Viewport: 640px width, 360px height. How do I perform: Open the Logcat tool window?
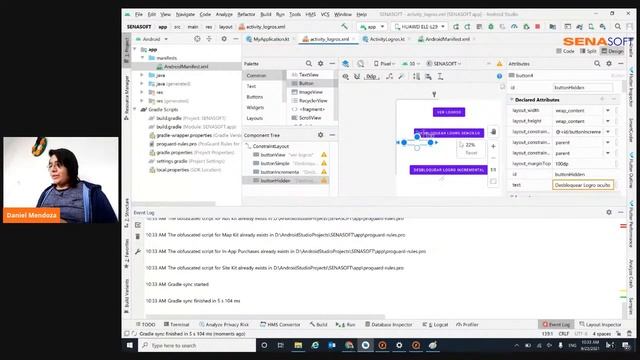click(435, 324)
